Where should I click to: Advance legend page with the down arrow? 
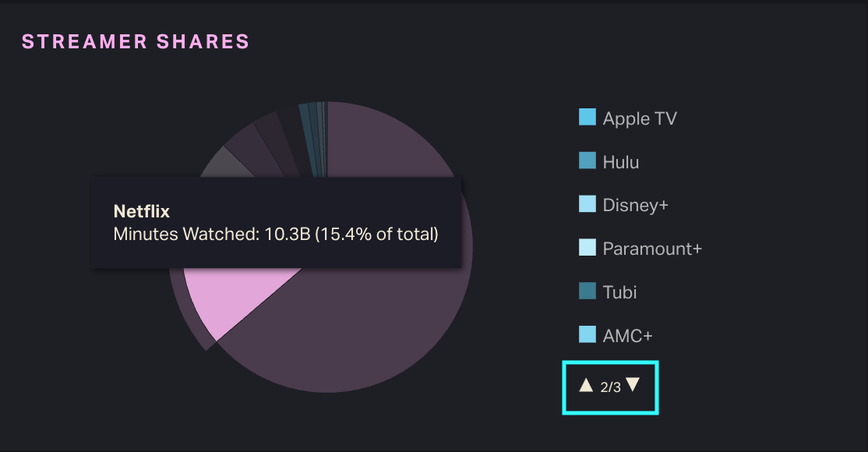(x=633, y=385)
